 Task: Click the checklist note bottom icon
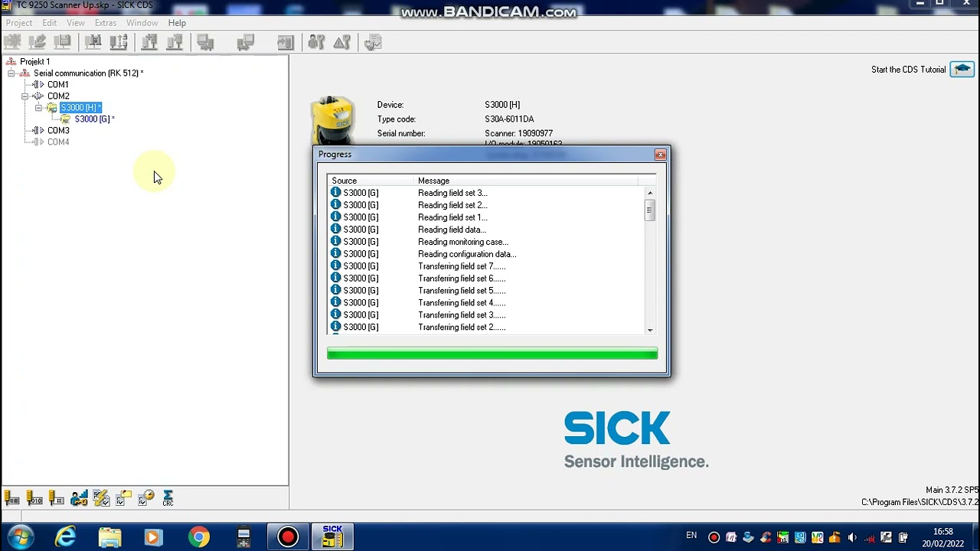[123, 498]
